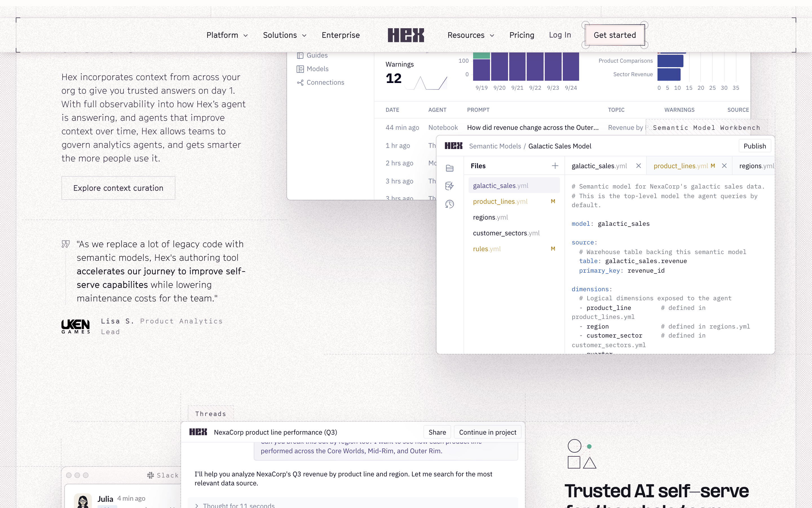The height and width of the screenshot is (508, 812).
Task: Click the Models icon in the left menu
Action: point(300,69)
